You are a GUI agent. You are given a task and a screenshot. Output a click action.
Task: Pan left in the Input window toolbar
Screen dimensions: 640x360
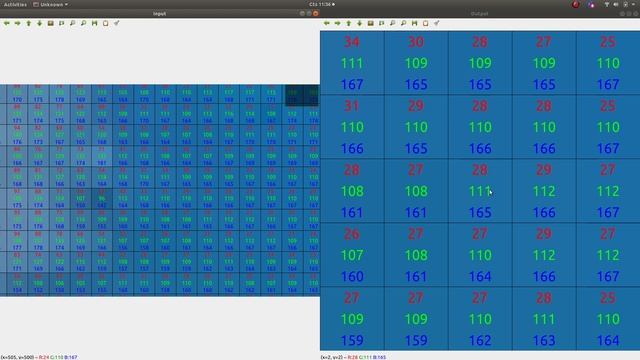7,23
